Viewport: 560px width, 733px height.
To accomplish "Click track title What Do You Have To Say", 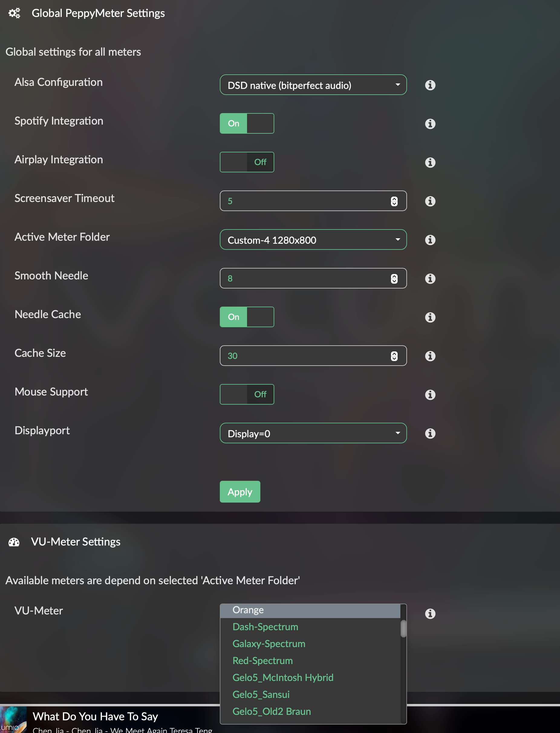I will (x=95, y=716).
